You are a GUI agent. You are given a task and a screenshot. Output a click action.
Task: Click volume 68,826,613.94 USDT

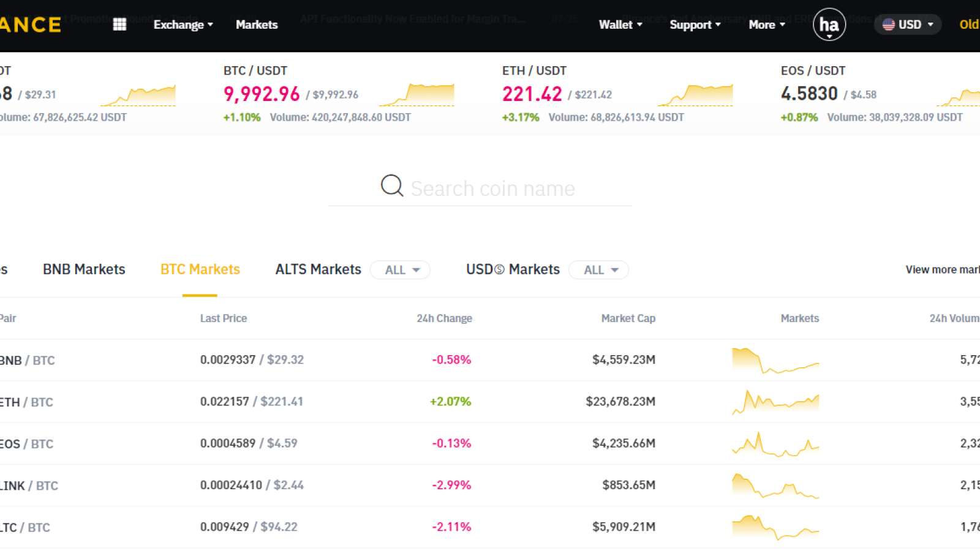pyautogui.click(x=616, y=118)
